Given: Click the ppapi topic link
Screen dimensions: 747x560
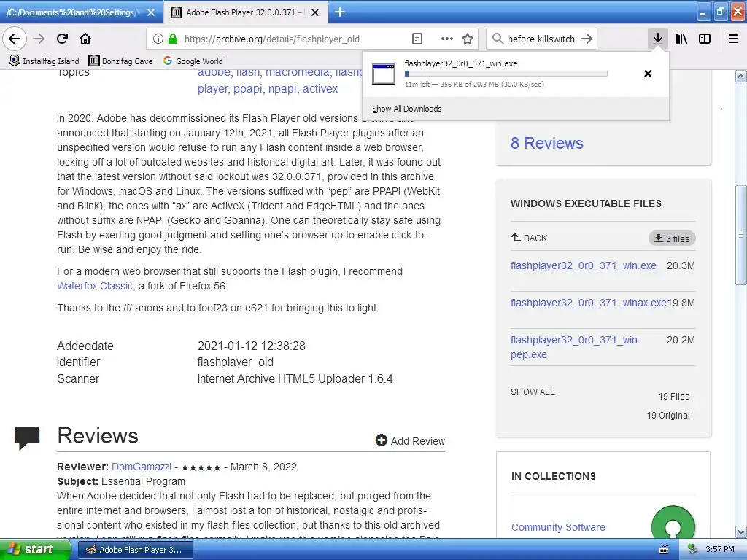Looking at the screenshot, I should pyautogui.click(x=248, y=88).
